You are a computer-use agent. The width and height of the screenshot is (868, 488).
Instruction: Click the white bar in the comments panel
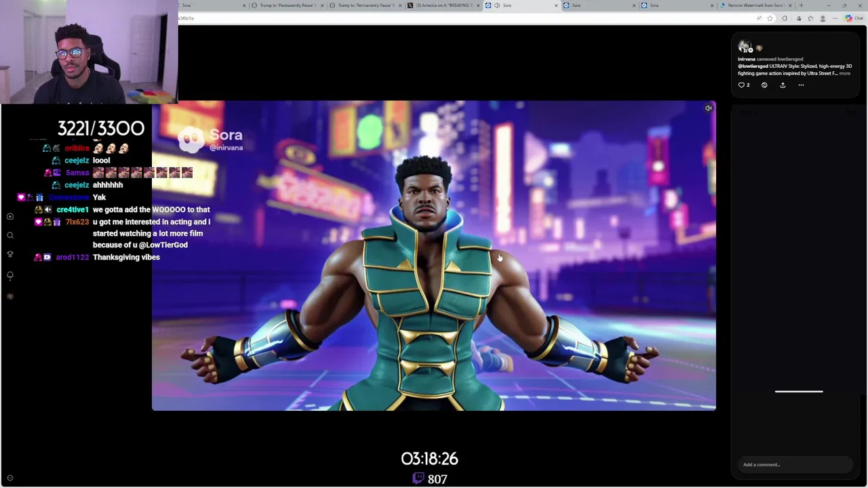799,391
